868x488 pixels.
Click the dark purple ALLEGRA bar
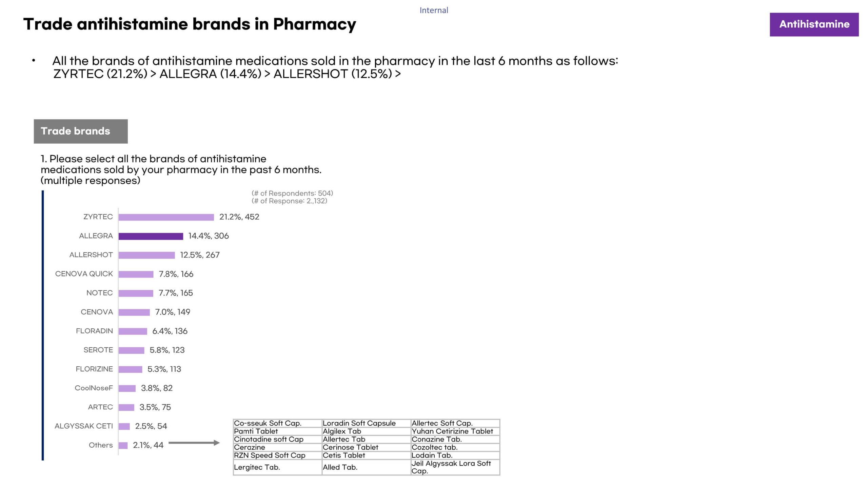tap(151, 236)
